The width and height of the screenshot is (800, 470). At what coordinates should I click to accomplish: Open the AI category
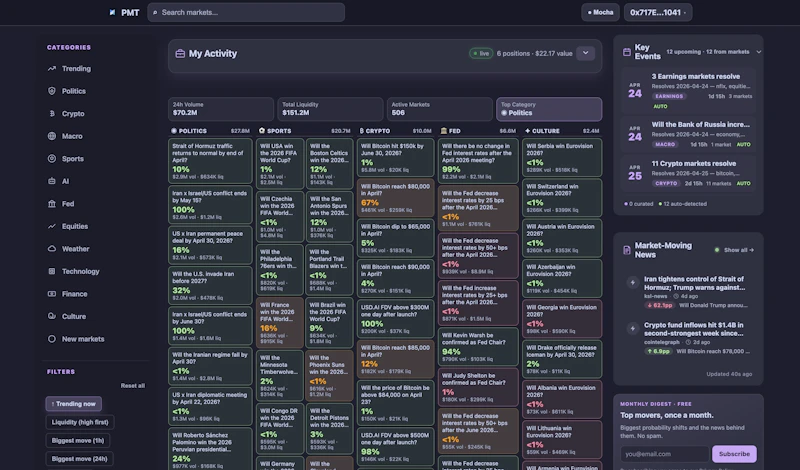point(65,181)
